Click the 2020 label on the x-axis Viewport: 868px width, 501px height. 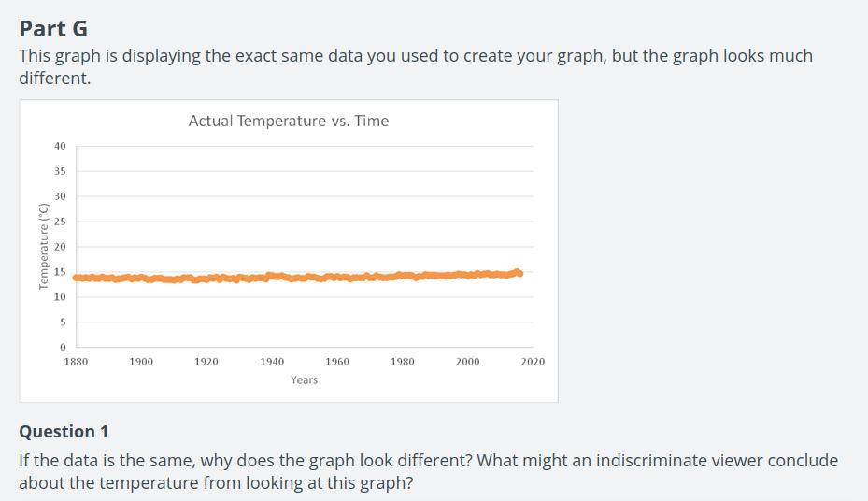click(x=533, y=362)
